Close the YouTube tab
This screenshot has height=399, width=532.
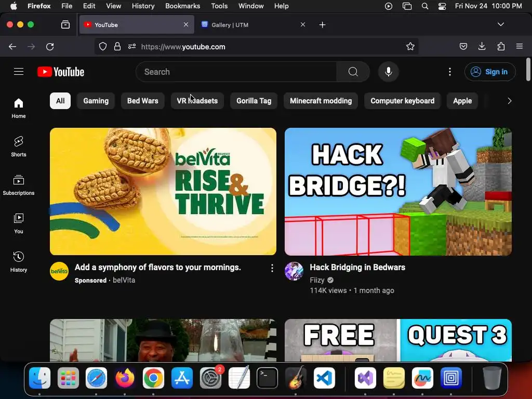coord(186,24)
